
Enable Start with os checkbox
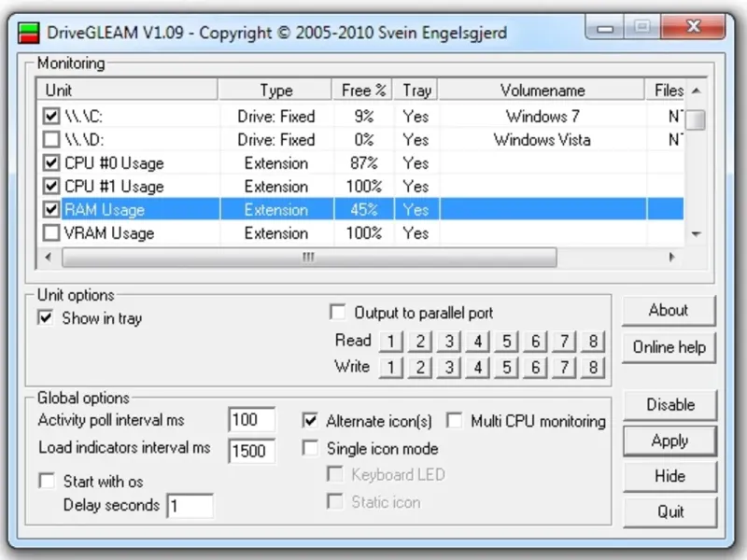[47, 481]
